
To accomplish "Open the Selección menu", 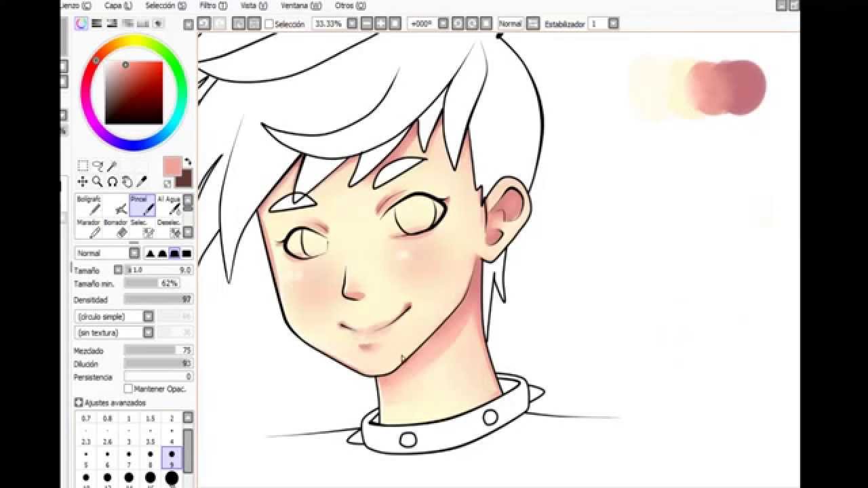I will [x=165, y=5].
